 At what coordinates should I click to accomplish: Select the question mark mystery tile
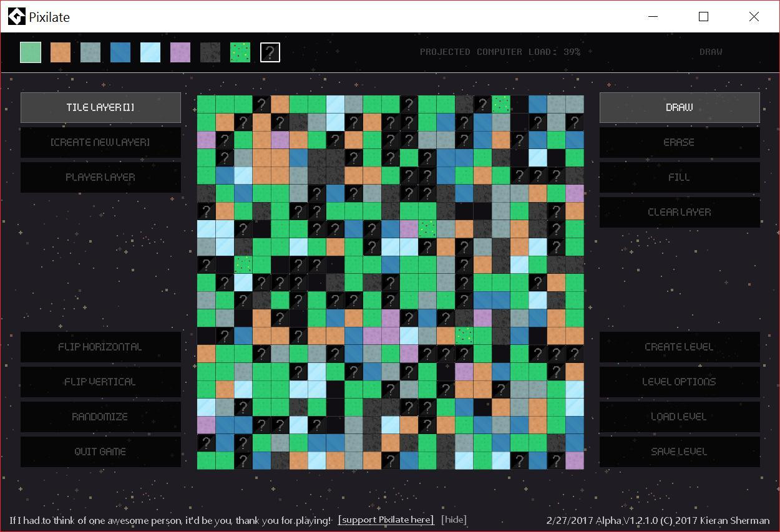[x=270, y=52]
